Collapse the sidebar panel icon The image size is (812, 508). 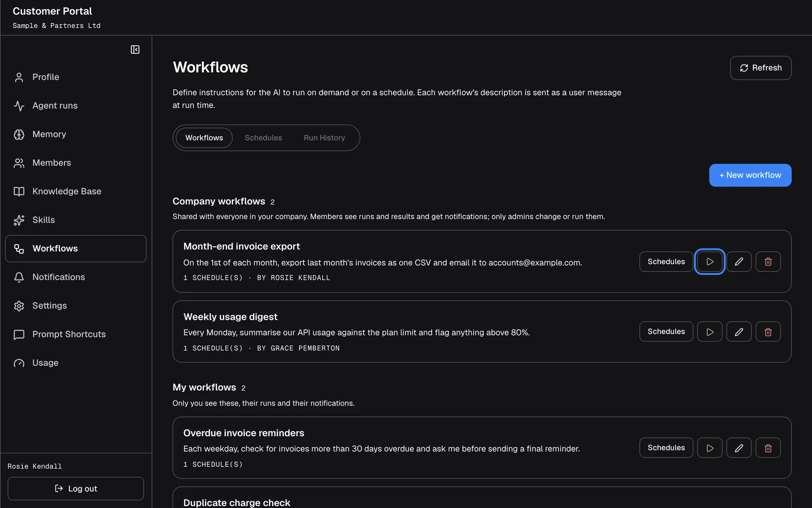pos(135,50)
